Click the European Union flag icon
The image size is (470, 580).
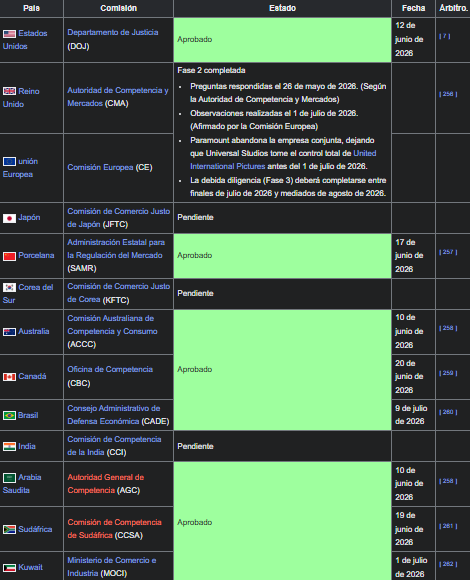pyautogui.click(x=9, y=161)
